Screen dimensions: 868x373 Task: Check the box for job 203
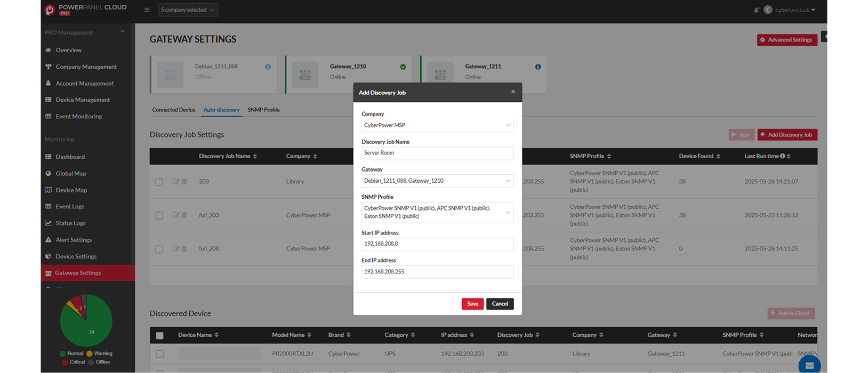159,182
